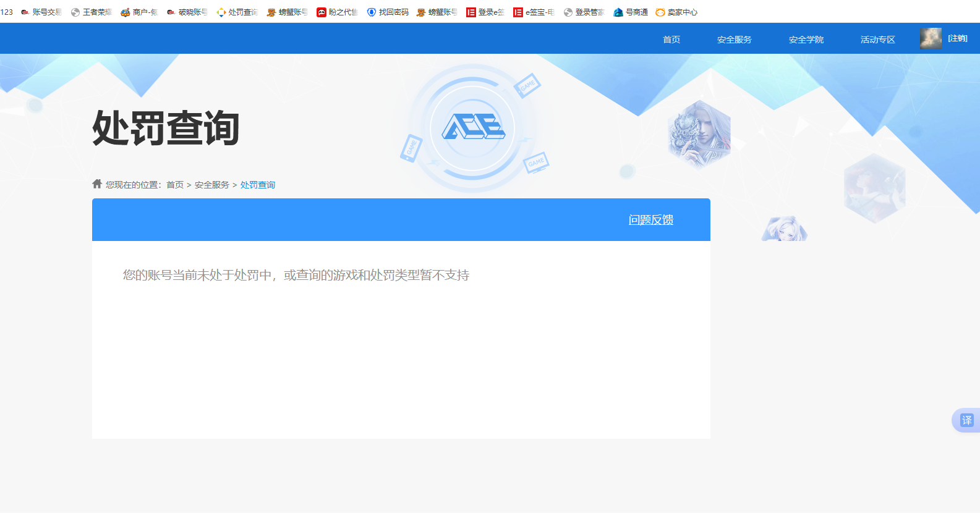
Task: Open 活动专区 navigation menu
Action: (x=878, y=40)
